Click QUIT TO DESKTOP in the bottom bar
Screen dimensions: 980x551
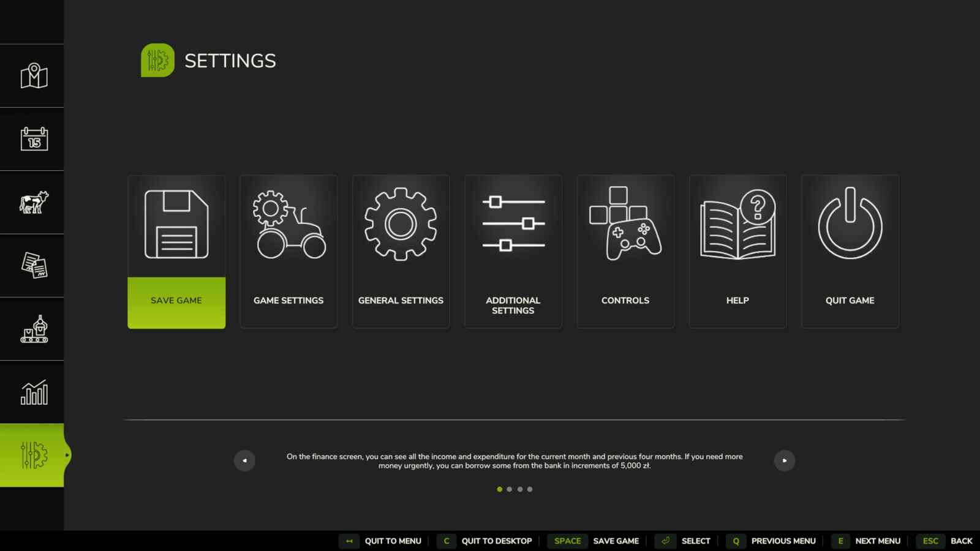coord(497,541)
